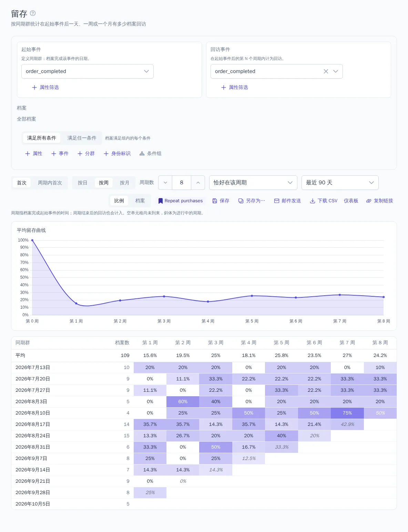Open the 最近 90 天 date range dropdown

(x=340, y=183)
